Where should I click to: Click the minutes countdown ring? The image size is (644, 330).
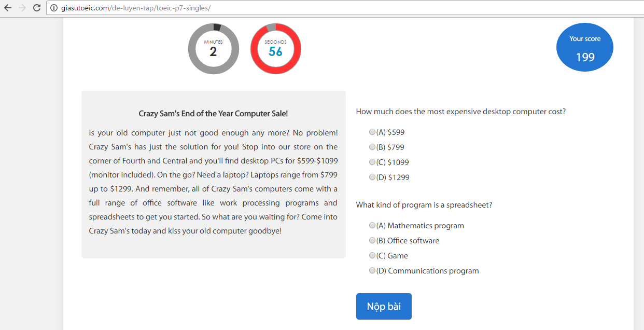click(214, 49)
